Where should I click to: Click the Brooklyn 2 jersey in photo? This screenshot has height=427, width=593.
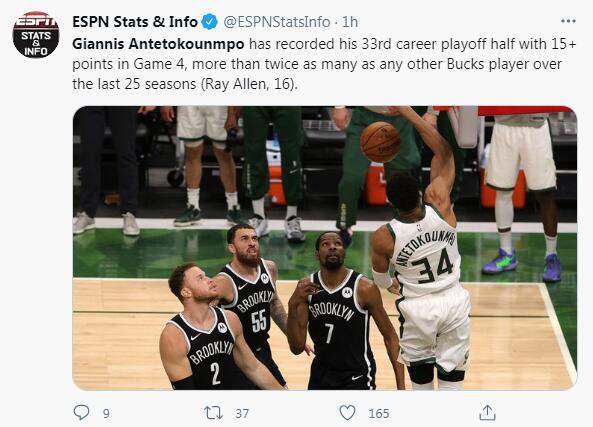[x=207, y=350]
